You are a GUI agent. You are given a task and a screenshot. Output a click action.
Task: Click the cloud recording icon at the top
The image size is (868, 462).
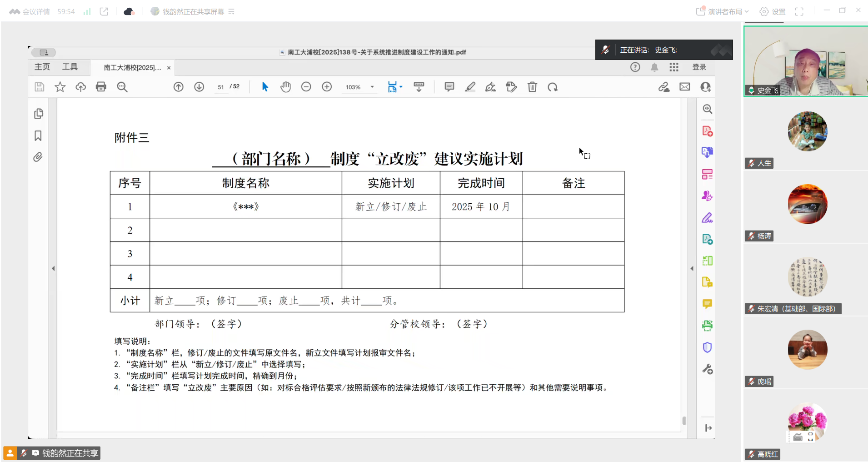pos(129,12)
